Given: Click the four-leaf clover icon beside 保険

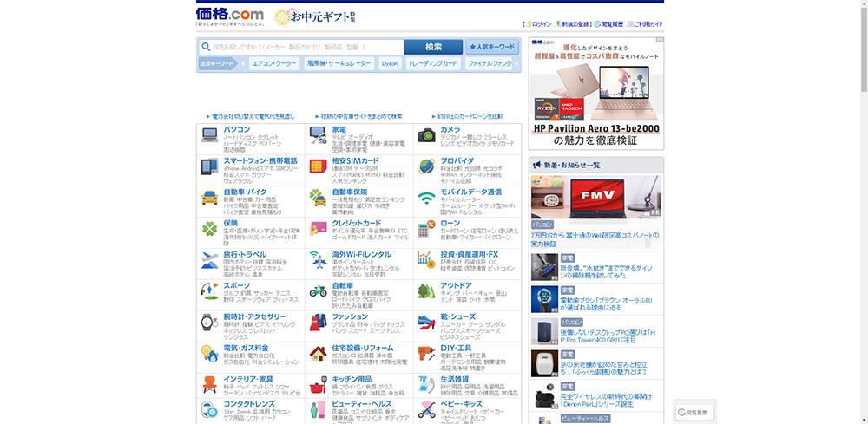Looking at the screenshot, I should click(209, 229).
